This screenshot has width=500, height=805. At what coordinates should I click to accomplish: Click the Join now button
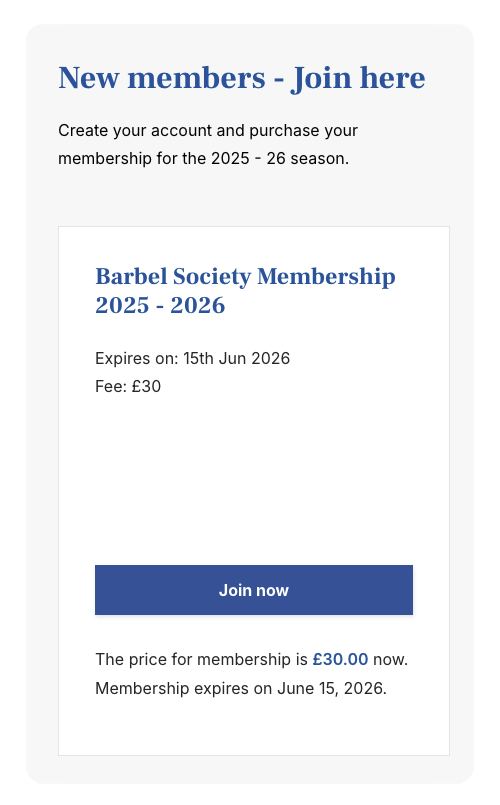pos(254,590)
